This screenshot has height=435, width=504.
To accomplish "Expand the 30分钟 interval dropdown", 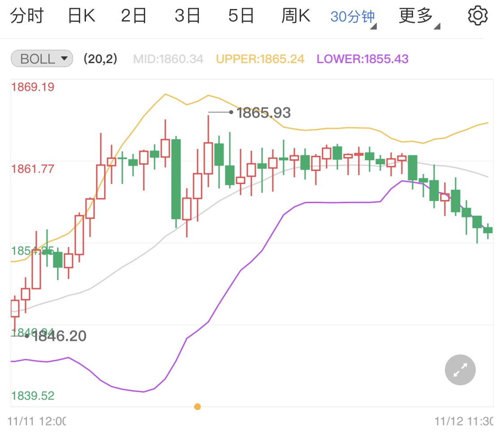I will (x=353, y=17).
